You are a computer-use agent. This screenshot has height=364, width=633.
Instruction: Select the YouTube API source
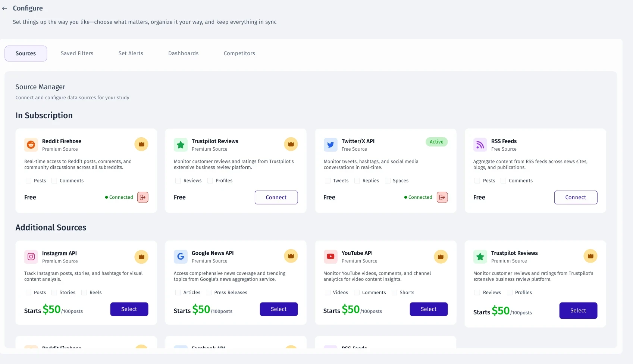pos(429,309)
